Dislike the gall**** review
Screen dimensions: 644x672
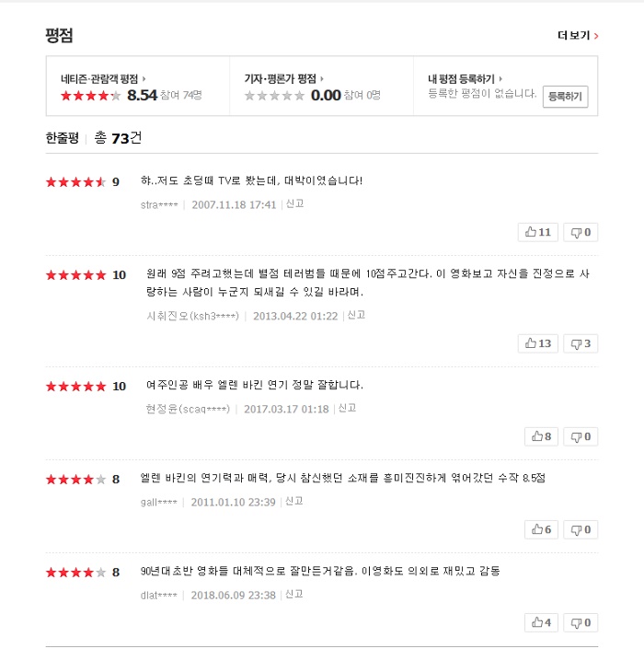pyautogui.click(x=581, y=529)
